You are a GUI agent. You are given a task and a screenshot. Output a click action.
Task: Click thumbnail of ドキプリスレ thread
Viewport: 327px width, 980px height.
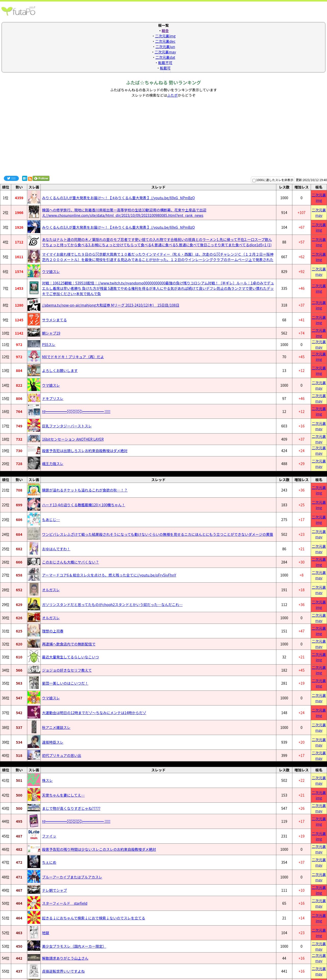tap(34, 398)
